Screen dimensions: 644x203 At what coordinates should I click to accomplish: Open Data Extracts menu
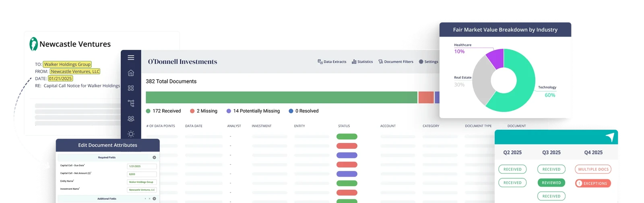point(332,62)
